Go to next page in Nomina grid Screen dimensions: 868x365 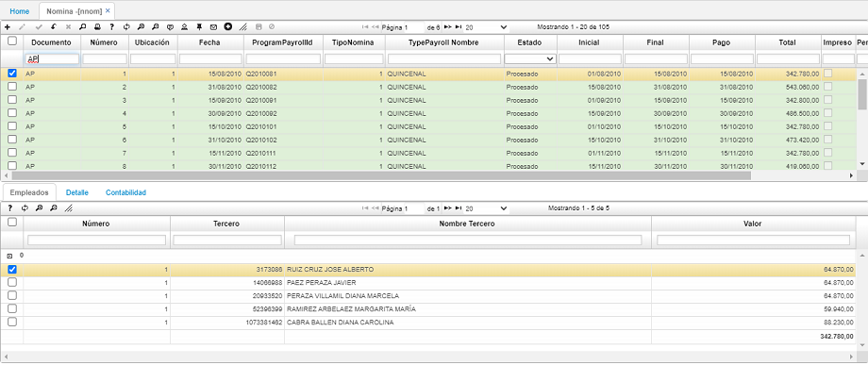coord(448,26)
